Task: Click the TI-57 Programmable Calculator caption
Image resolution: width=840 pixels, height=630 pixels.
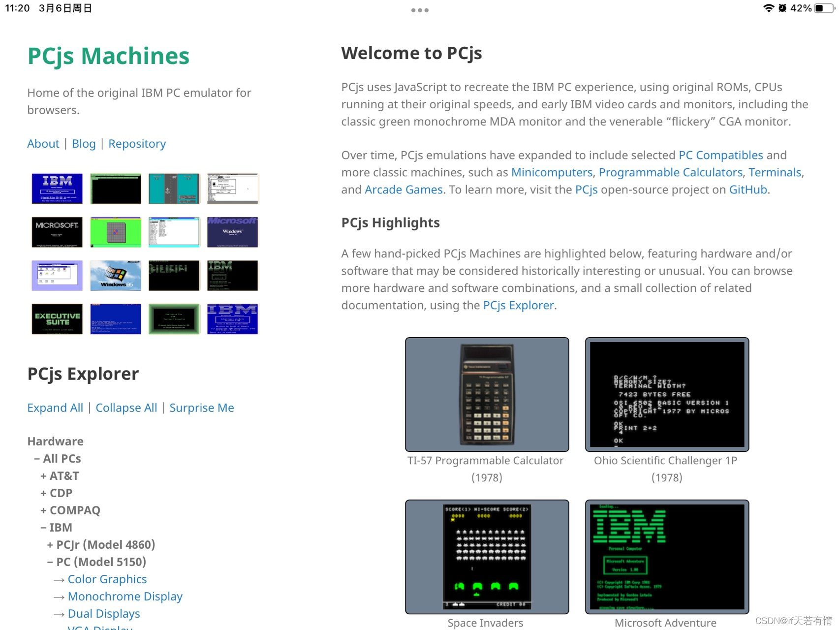Action: (x=486, y=469)
